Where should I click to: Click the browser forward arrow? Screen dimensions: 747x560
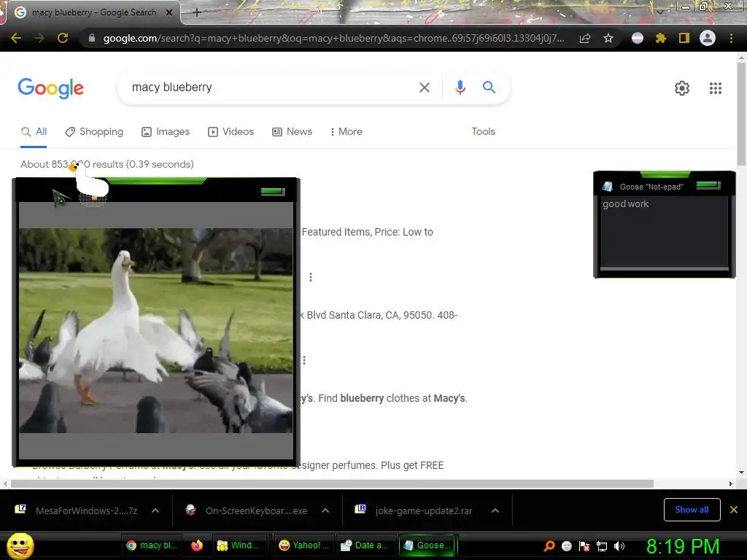(39, 38)
